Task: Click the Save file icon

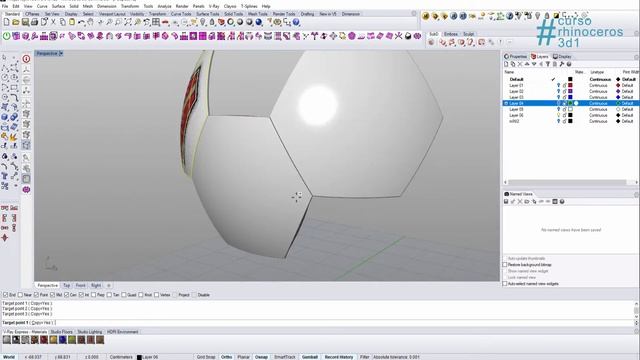Action: click(25, 22)
